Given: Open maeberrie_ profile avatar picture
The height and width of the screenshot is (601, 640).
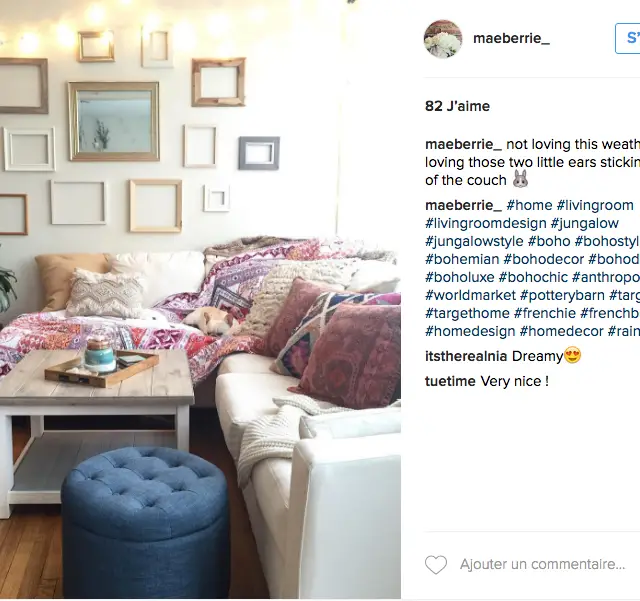Looking at the screenshot, I should coord(443,39).
